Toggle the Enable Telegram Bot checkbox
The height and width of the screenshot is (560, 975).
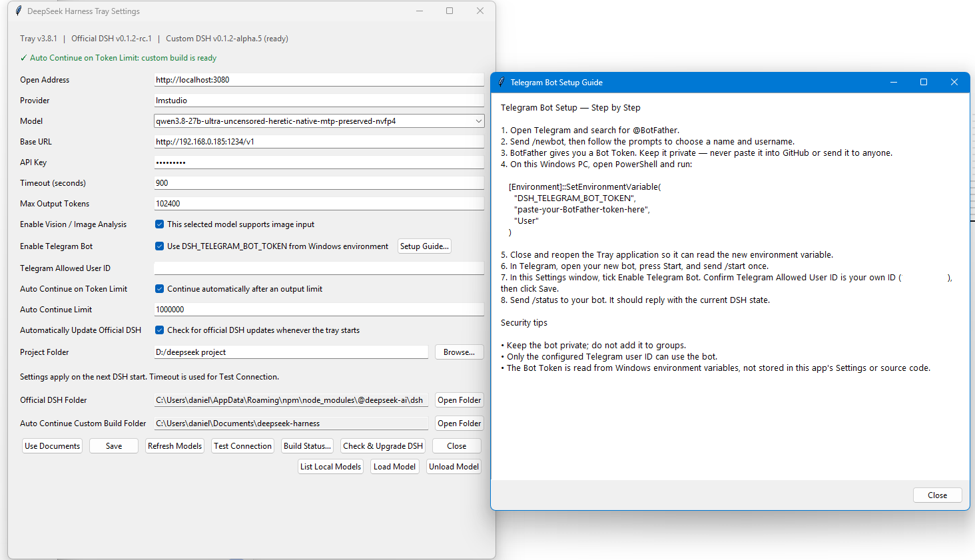tap(159, 246)
